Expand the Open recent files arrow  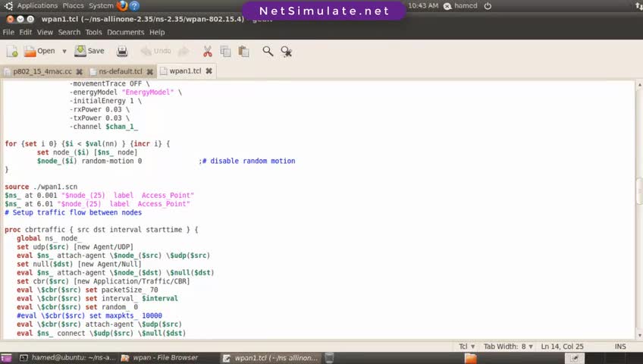(64, 52)
